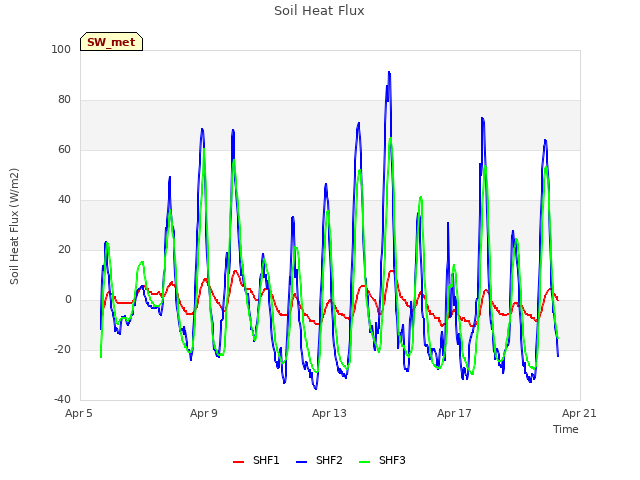
Task: Click the Apr 13 x-axis tick label
Action: pyautogui.click(x=329, y=413)
